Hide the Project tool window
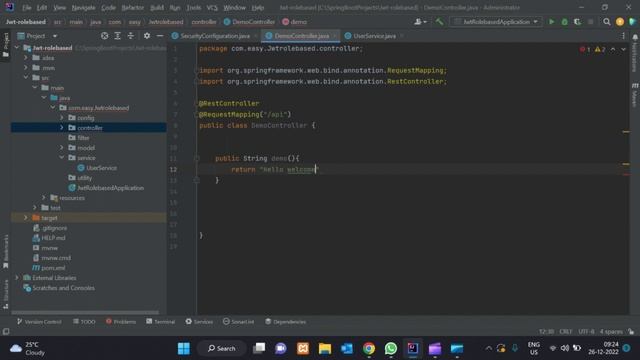The width and height of the screenshot is (640, 360). point(160,36)
